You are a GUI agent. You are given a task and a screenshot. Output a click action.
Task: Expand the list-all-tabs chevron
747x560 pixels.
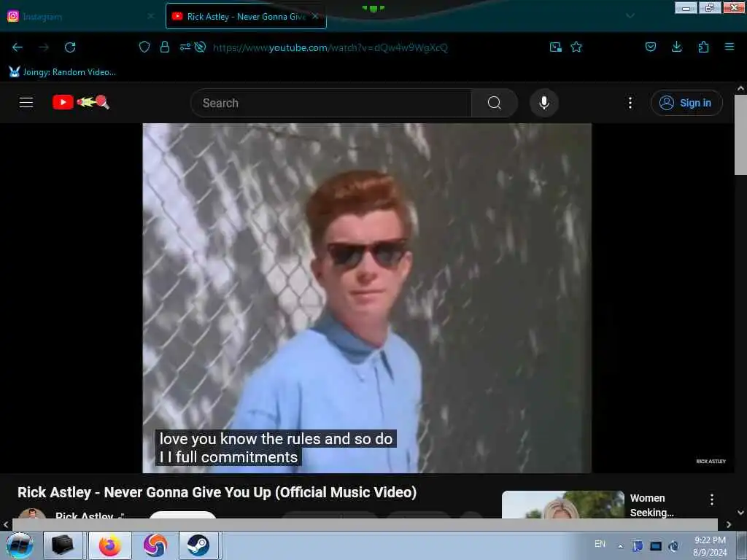point(630,16)
